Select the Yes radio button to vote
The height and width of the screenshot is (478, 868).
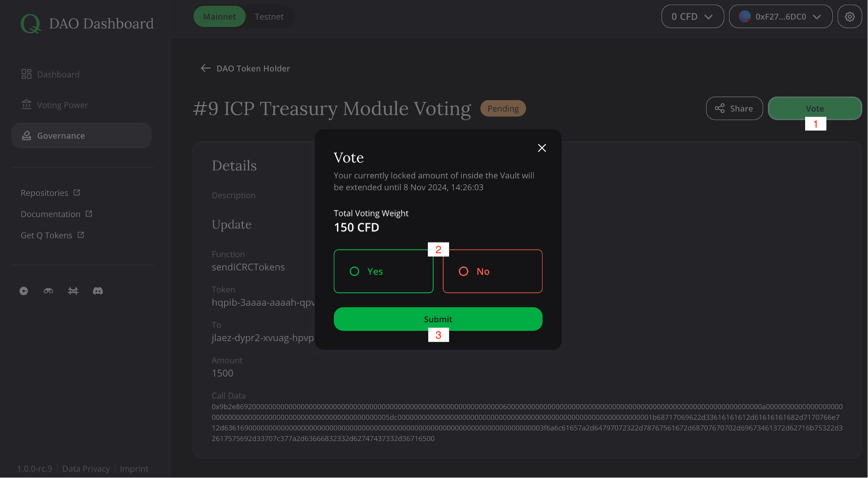coord(353,271)
